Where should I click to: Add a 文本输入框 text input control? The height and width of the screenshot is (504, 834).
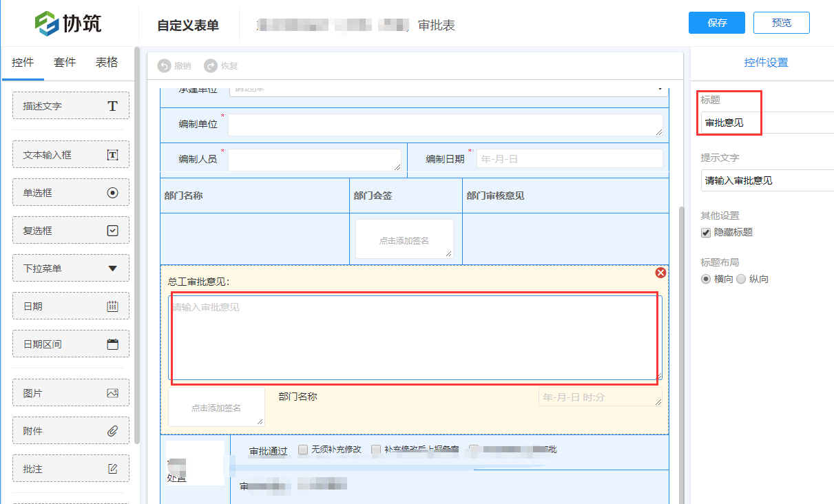click(70, 154)
